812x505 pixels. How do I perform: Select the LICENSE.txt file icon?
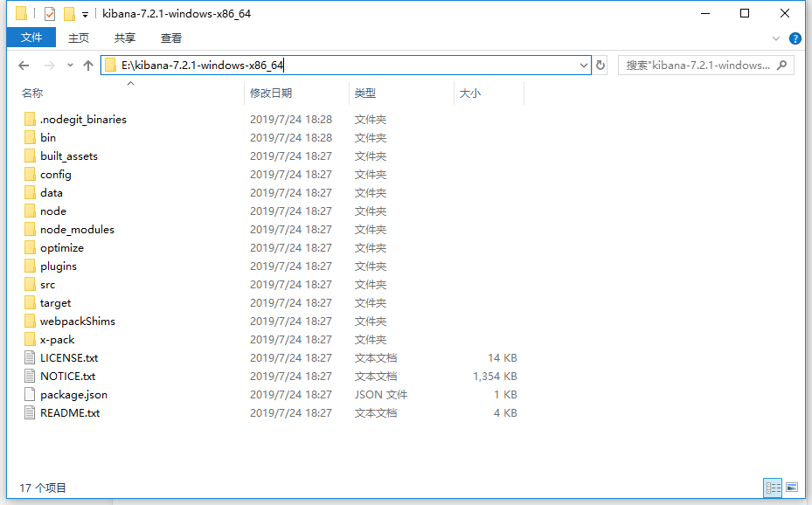tap(30, 358)
